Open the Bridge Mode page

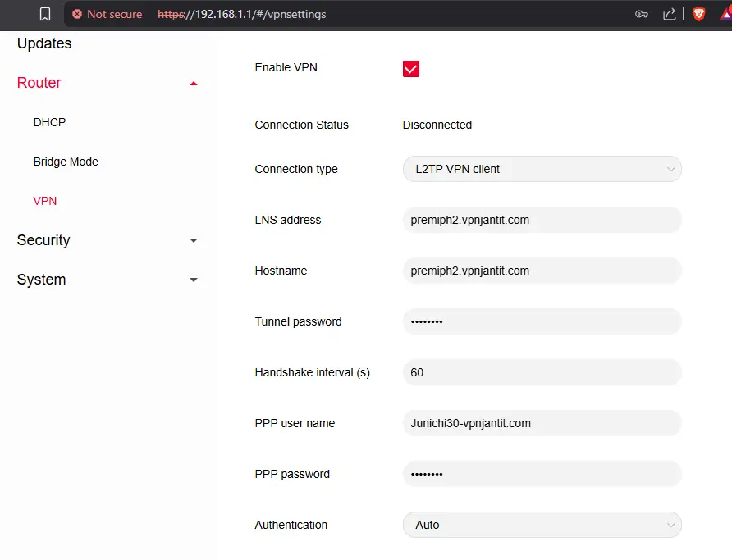point(66,162)
